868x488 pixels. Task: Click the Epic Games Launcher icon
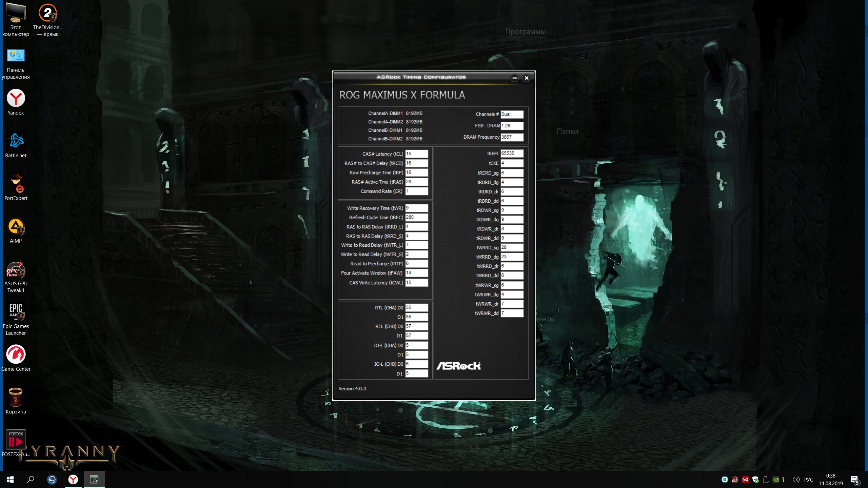click(16, 312)
